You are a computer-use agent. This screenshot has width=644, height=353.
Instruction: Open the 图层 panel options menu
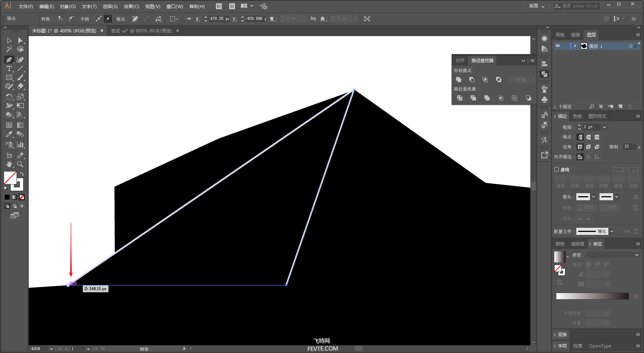tap(638, 35)
